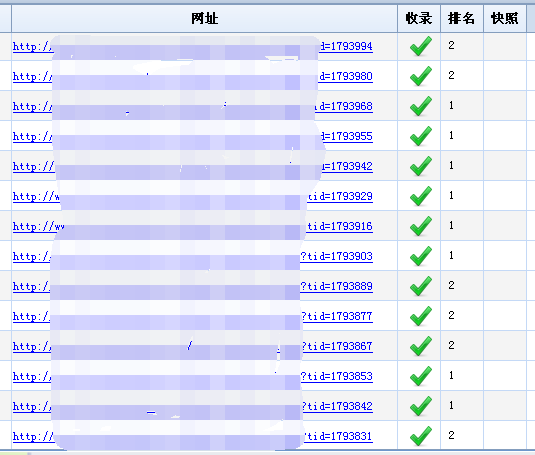Image resolution: width=535 pixels, height=455 pixels.
Task: Select the rank value 1 in the 1793916 row
Action: [451, 225]
